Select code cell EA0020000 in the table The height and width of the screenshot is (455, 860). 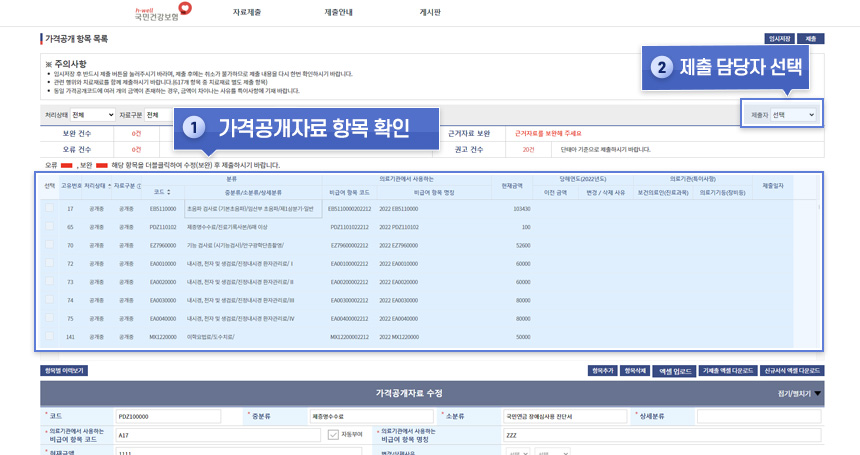click(x=163, y=282)
